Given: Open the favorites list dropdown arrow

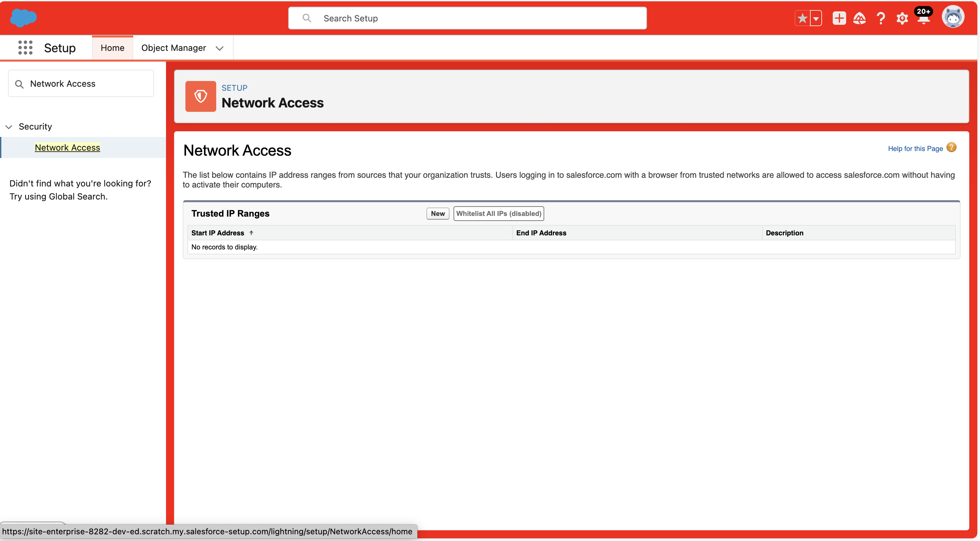Looking at the screenshot, I should point(816,18).
